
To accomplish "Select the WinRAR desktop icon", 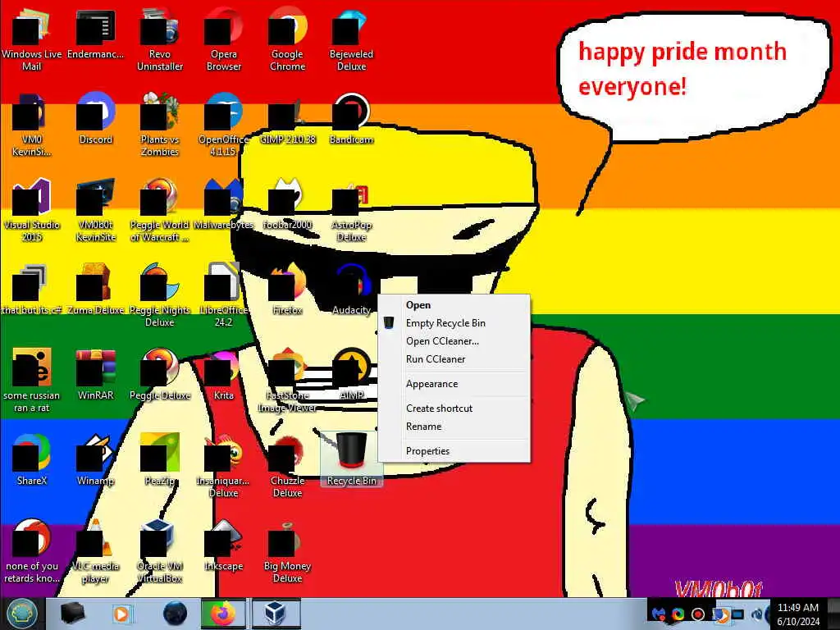I will point(95,374).
